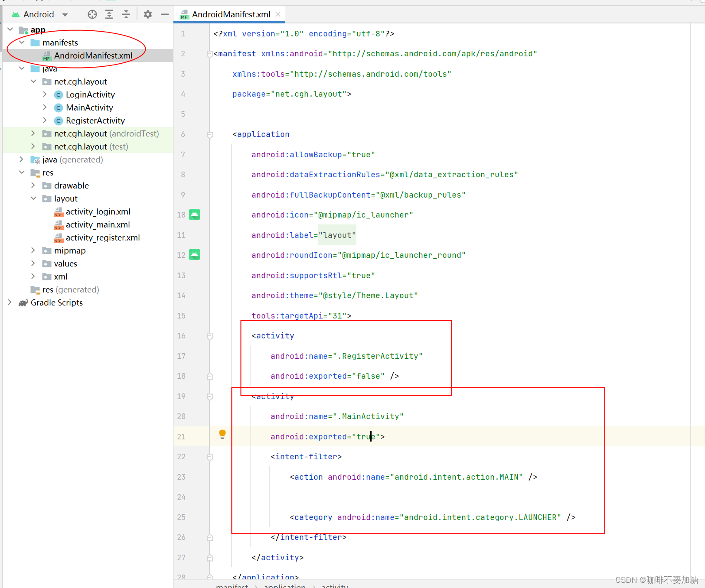This screenshot has height=588, width=705.
Task: Open the Android project view dropdown
Action: 65,14
